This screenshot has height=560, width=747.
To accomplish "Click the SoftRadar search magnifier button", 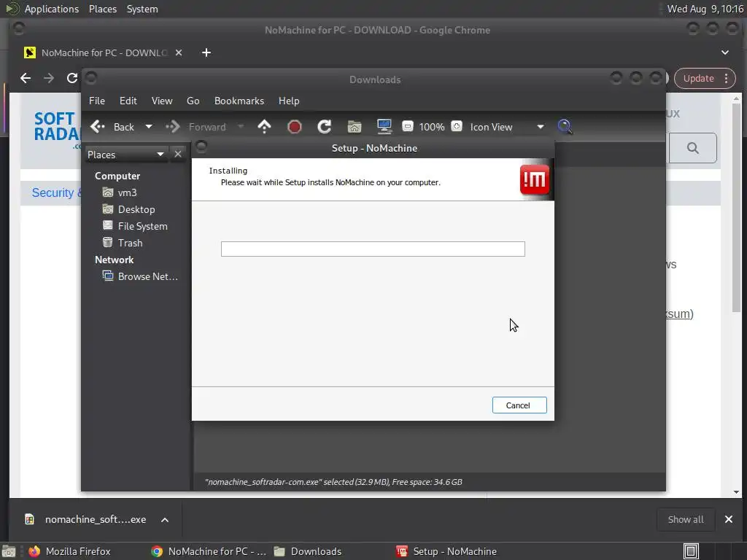I will [693, 148].
